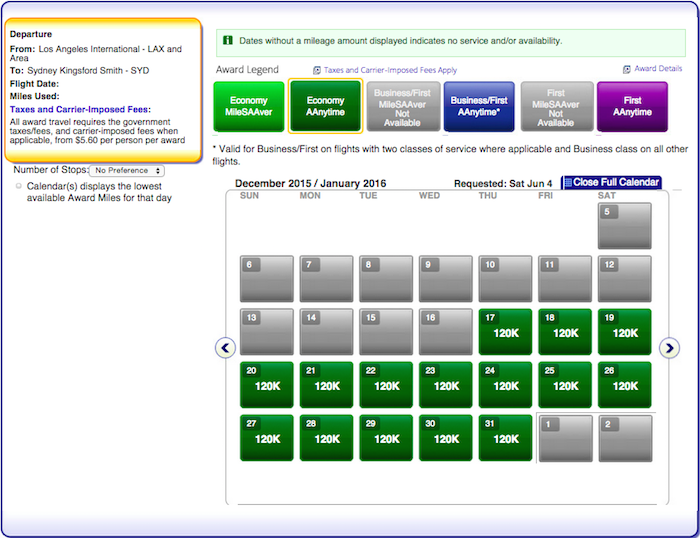Select December 27 at 120K miles
Viewport: 700px width, 538px height.
coord(267,438)
